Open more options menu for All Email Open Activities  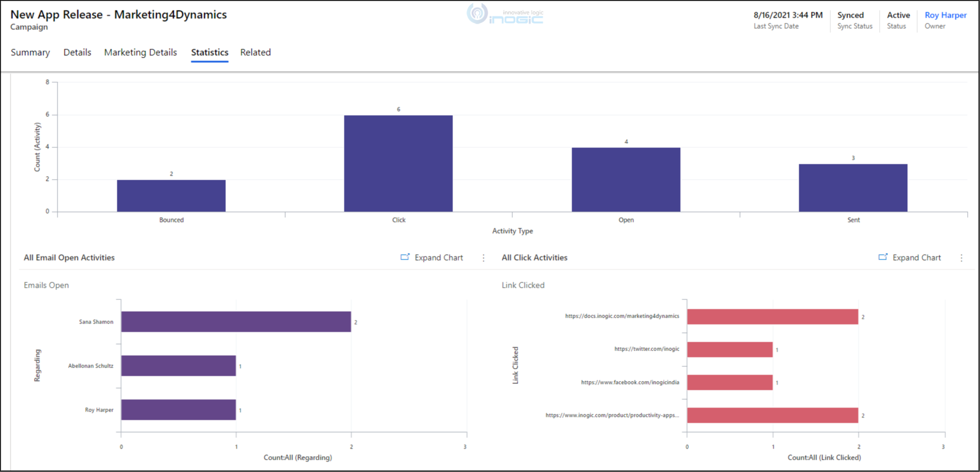tap(484, 258)
